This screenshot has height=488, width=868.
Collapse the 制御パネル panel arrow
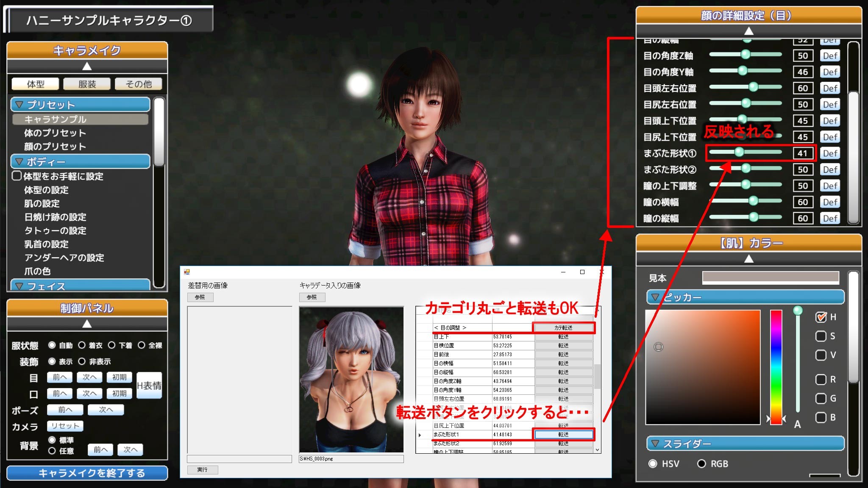tap(87, 324)
